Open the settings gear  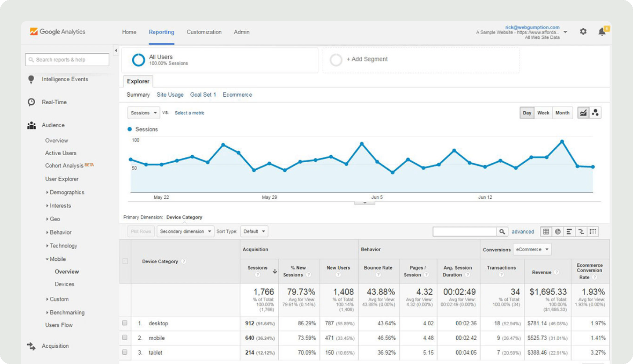583,32
